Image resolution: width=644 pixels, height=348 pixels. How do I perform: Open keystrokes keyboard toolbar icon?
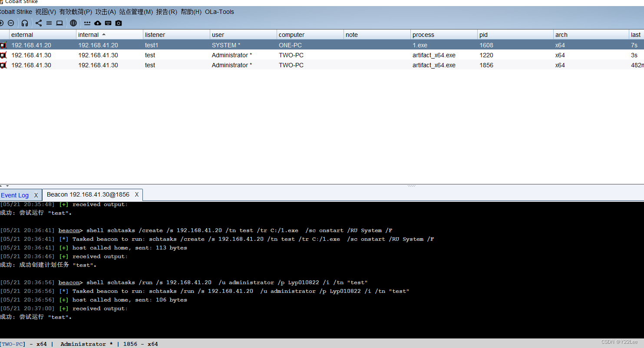tap(108, 23)
